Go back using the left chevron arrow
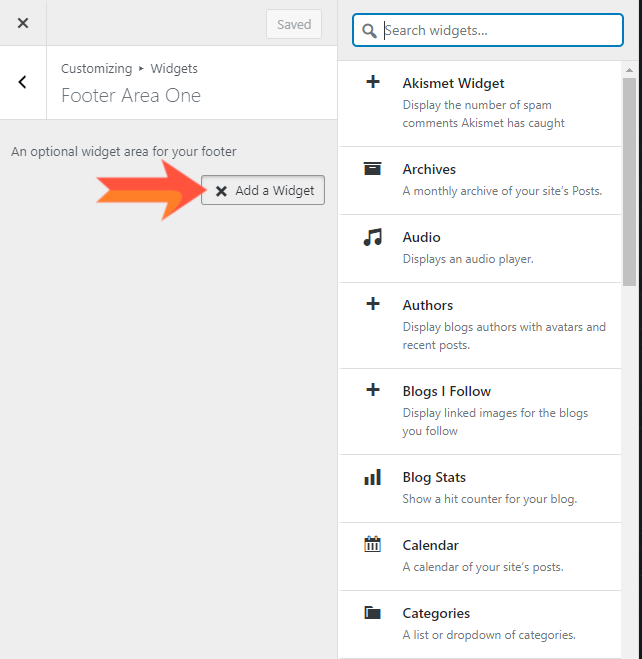 [23, 82]
